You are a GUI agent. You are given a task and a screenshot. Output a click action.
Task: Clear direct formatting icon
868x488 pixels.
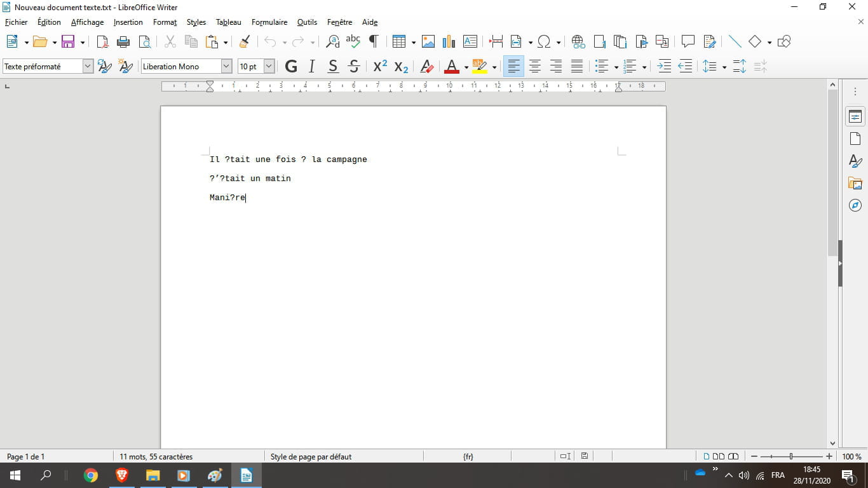[427, 66]
